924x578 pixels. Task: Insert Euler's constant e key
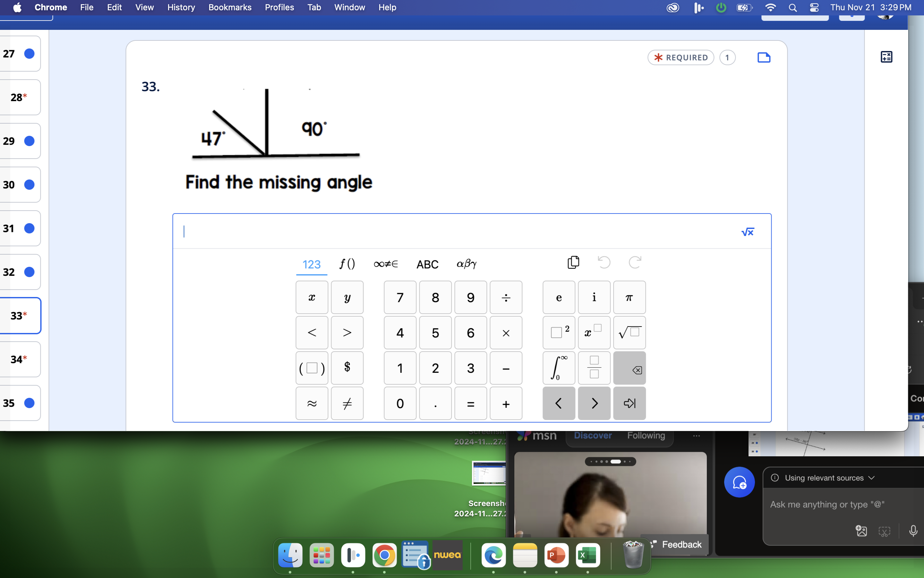[559, 297]
